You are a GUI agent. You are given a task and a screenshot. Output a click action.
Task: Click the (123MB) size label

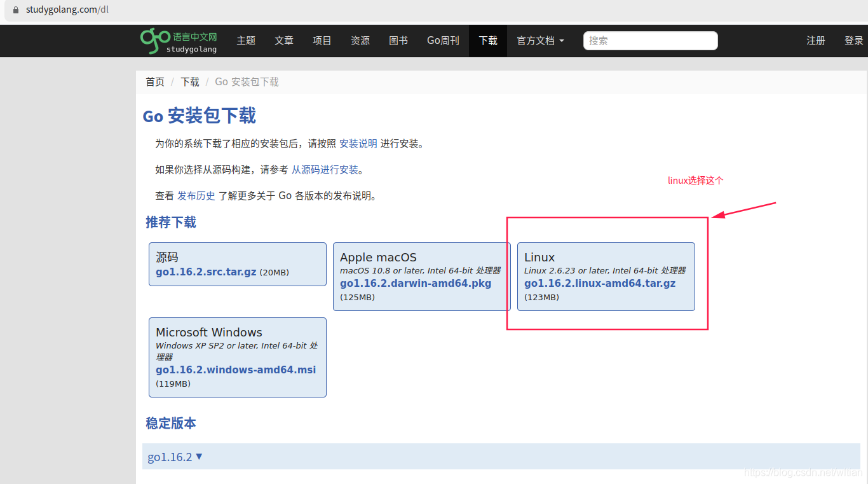coord(541,298)
